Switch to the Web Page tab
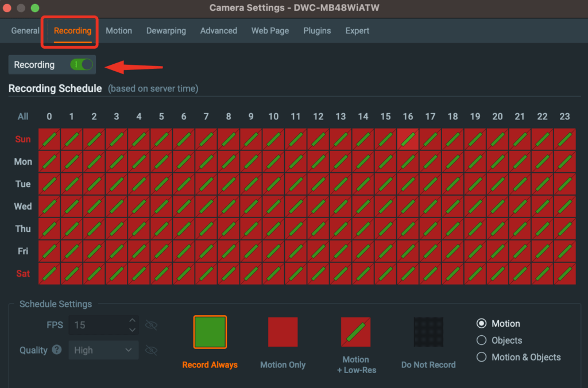The height and width of the screenshot is (388, 588). (x=270, y=31)
